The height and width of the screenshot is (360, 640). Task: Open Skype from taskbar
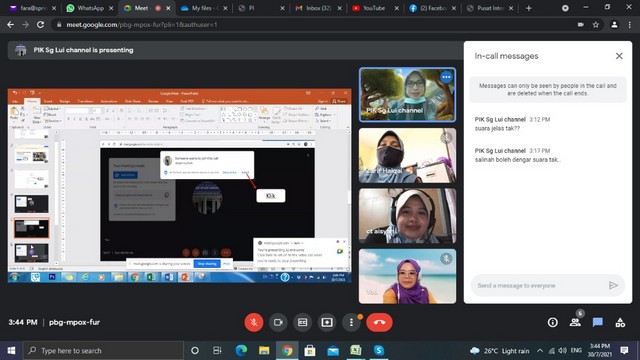click(x=379, y=350)
